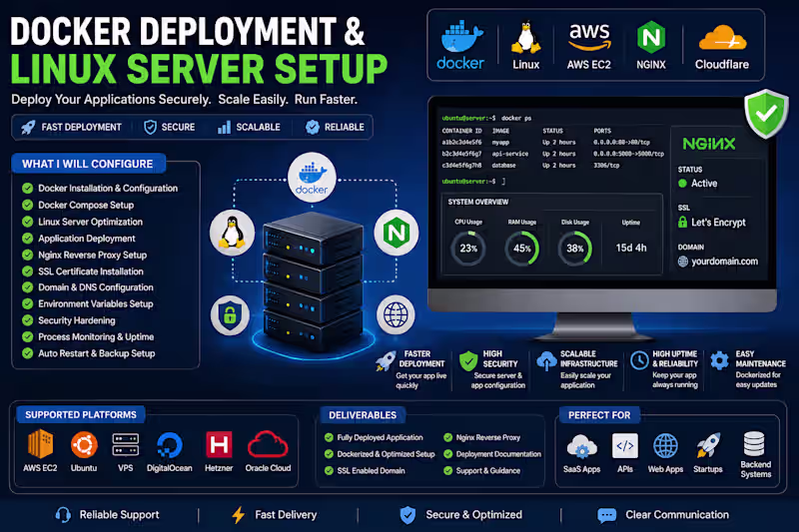This screenshot has width=799, height=532.
Task: Click the Web Apps globe icon
Action: point(665,446)
